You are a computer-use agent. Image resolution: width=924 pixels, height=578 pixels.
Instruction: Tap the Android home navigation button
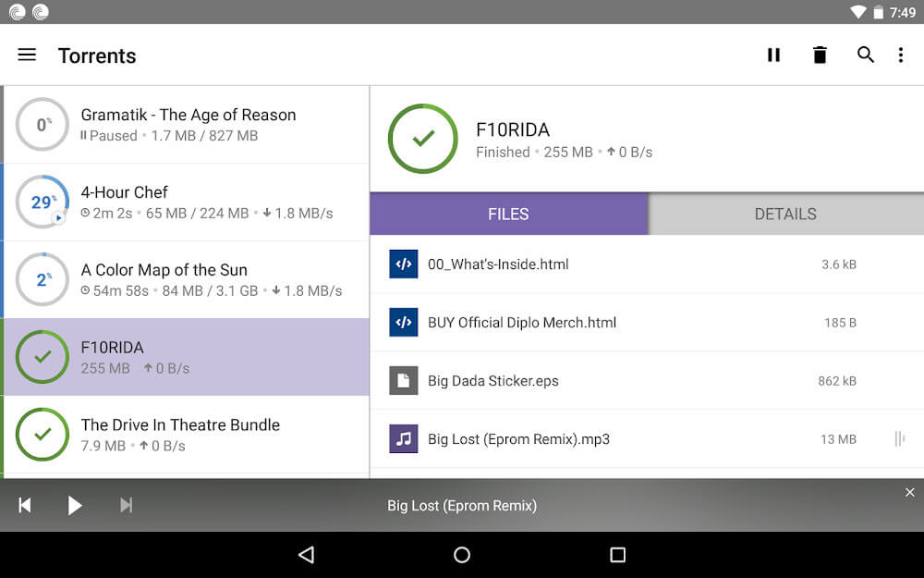pyautogui.click(x=462, y=554)
